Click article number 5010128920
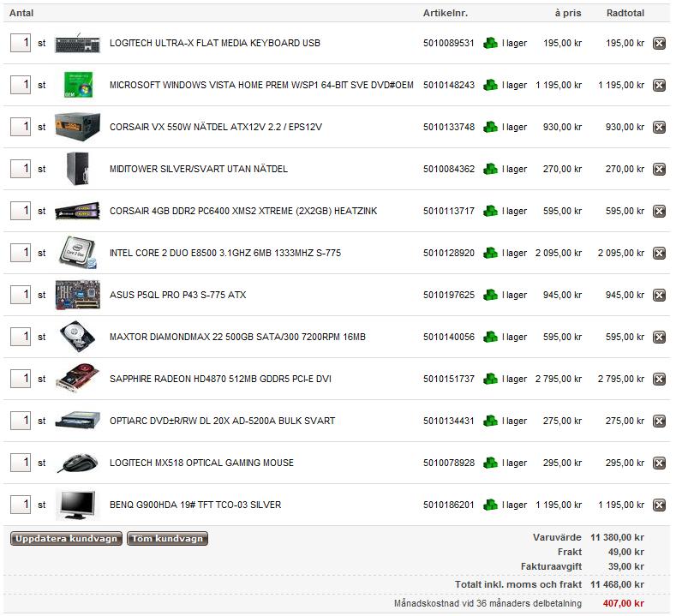Viewport: 676px width, 616px height. [x=448, y=253]
